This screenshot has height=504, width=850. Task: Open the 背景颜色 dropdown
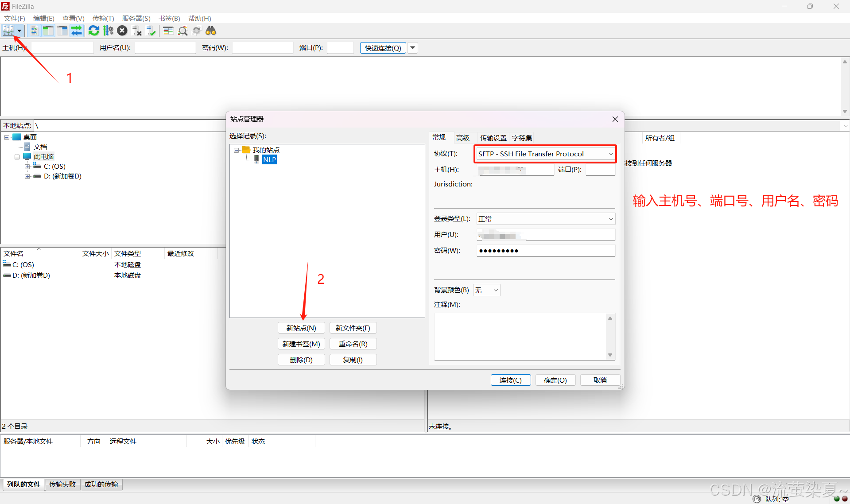point(486,290)
